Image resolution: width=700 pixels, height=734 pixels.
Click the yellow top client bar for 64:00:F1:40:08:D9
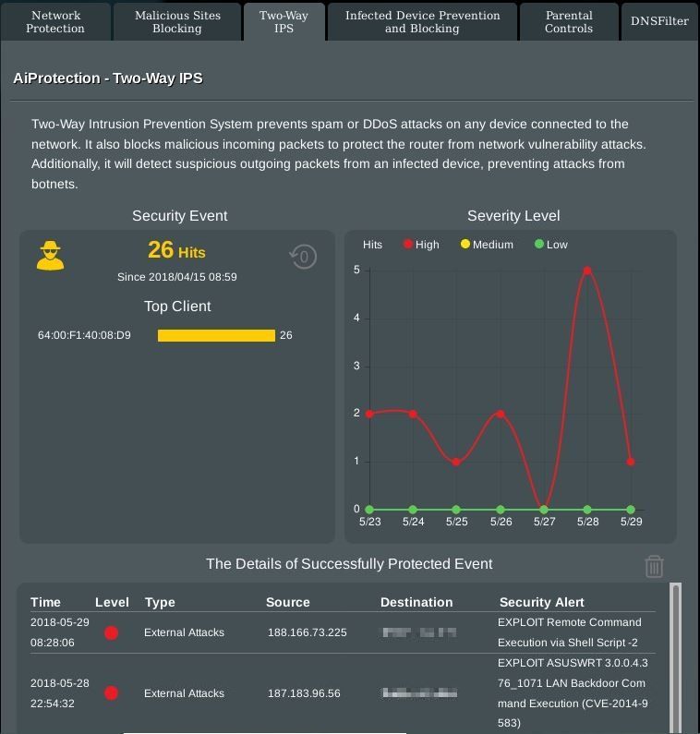tap(216, 336)
